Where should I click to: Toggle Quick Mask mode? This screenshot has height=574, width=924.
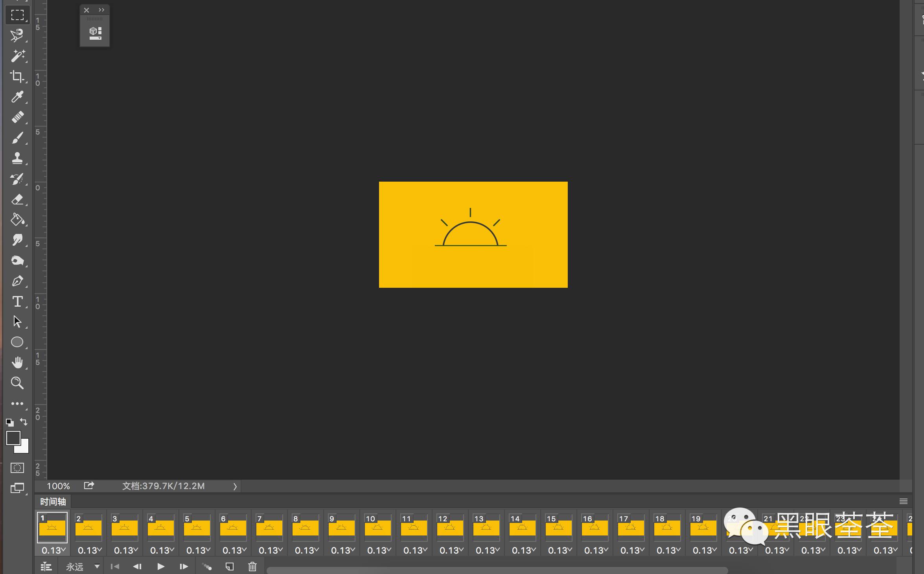tap(17, 468)
